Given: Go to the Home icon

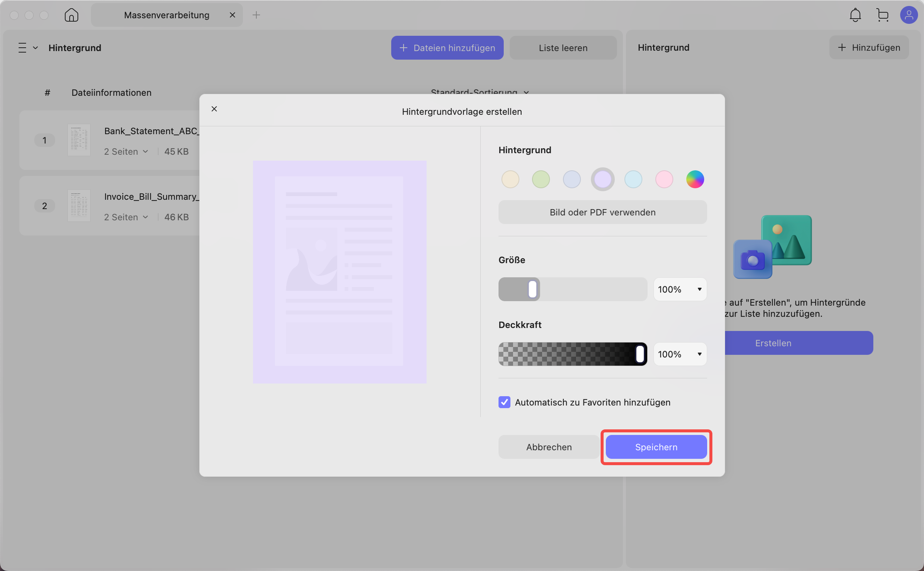Looking at the screenshot, I should pyautogui.click(x=71, y=15).
